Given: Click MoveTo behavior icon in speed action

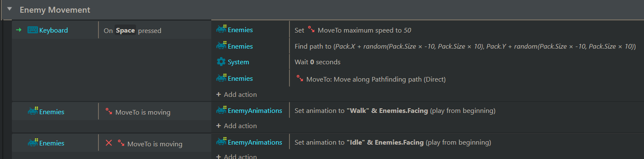Looking at the screenshot, I should (x=311, y=30).
